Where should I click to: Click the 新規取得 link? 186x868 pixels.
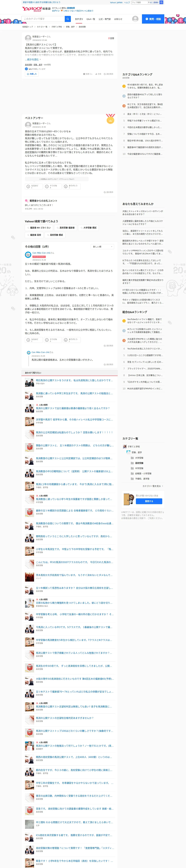click(71, 8)
